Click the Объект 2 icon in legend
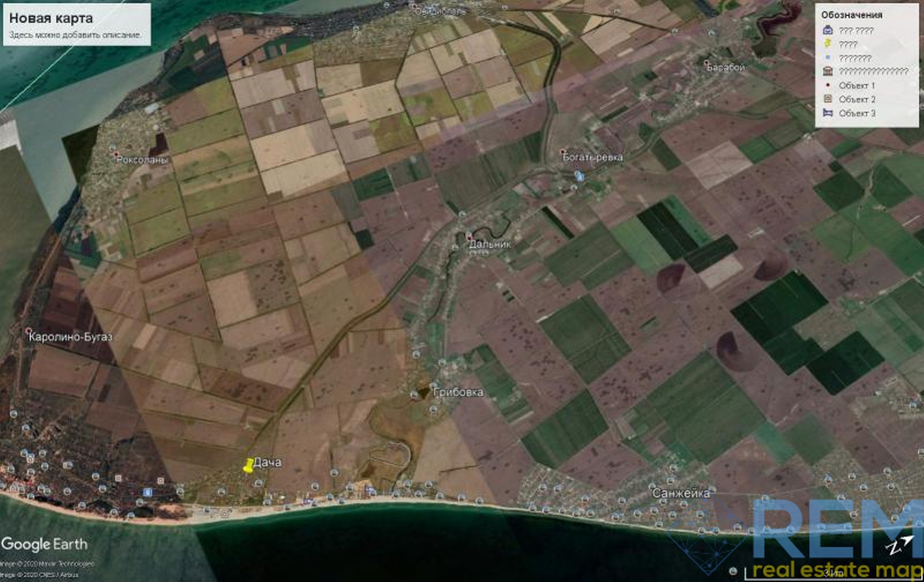Image resolution: width=924 pixels, height=582 pixels. point(828,99)
